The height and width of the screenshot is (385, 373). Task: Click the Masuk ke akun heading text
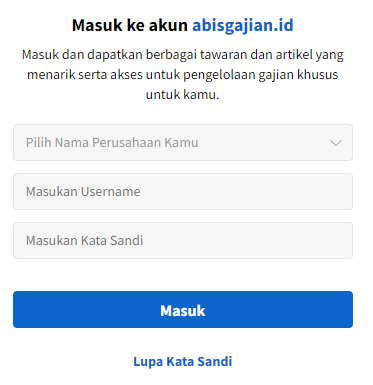pos(130,25)
